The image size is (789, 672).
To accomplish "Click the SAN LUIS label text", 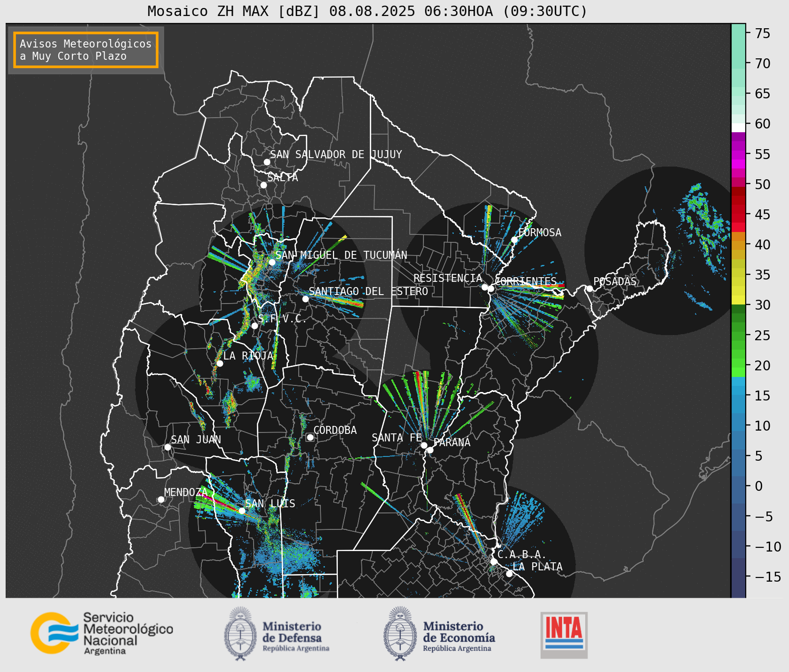I will tap(271, 504).
